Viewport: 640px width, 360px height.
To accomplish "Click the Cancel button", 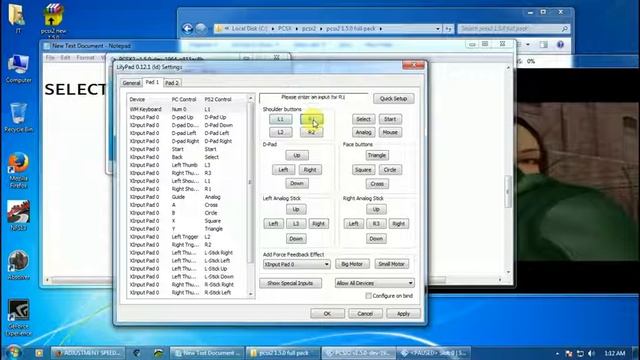I will 365,313.
